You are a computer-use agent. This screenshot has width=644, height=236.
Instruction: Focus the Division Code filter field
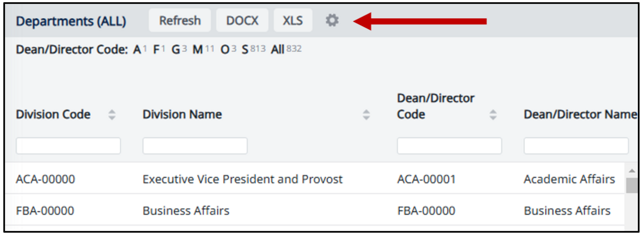coord(68,146)
